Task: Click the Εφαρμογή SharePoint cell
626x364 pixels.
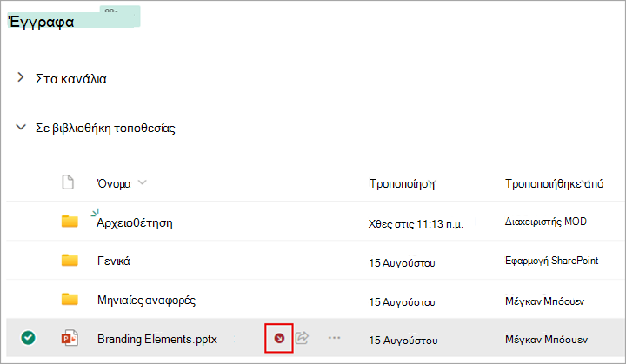Action: tap(552, 261)
